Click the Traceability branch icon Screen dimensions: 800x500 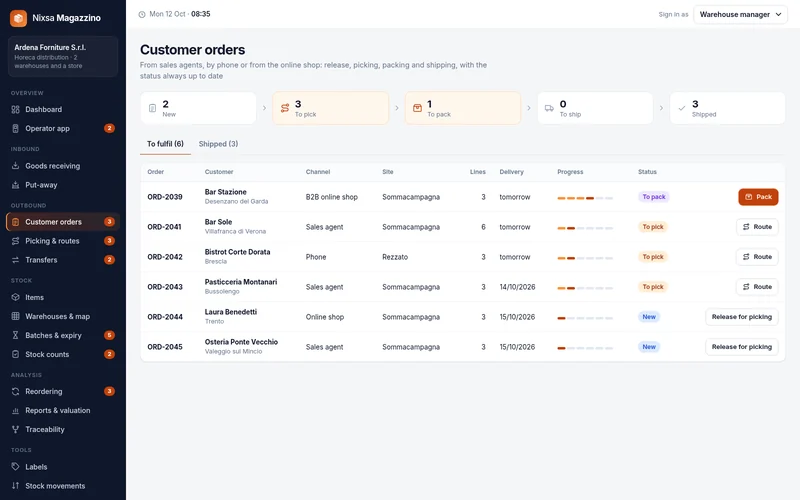pos(15,429)
